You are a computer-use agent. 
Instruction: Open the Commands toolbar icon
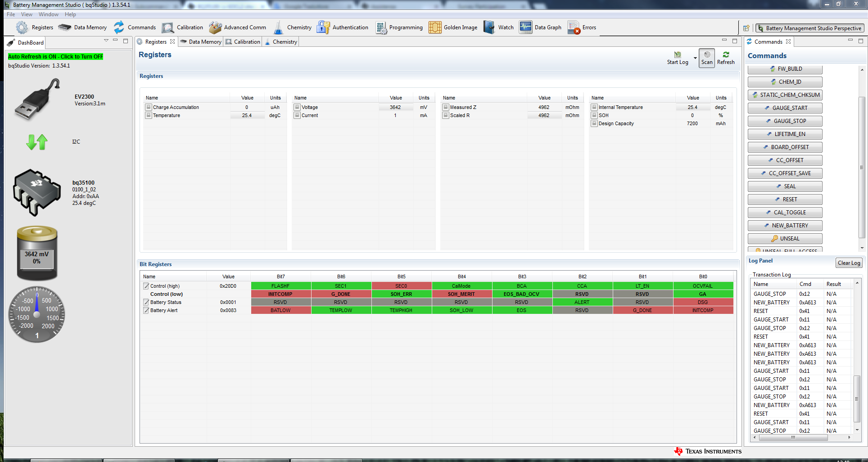pos(134,27)
